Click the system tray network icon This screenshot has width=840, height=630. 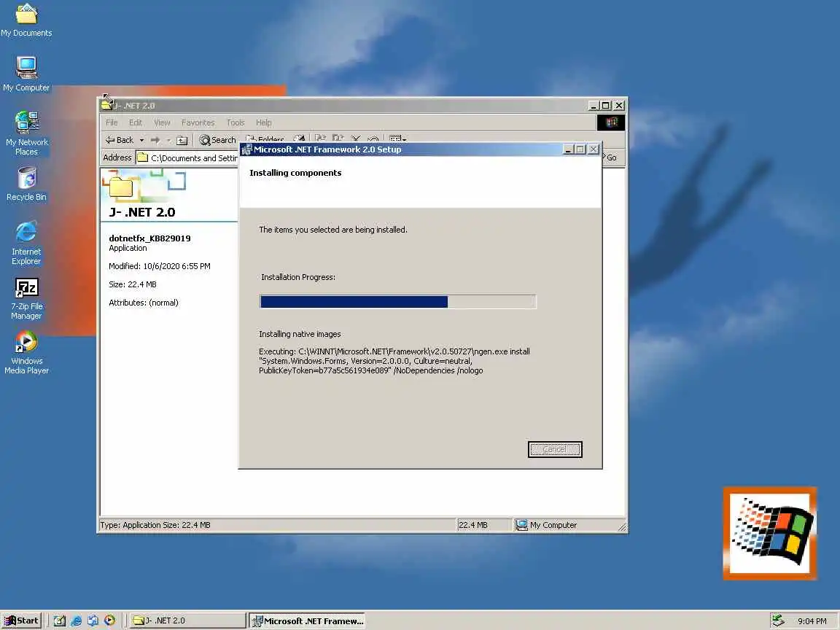click(x=778, y=621)
